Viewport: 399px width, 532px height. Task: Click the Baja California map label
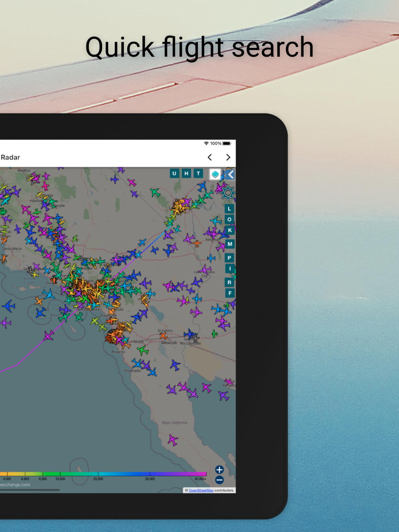(175, 423)
